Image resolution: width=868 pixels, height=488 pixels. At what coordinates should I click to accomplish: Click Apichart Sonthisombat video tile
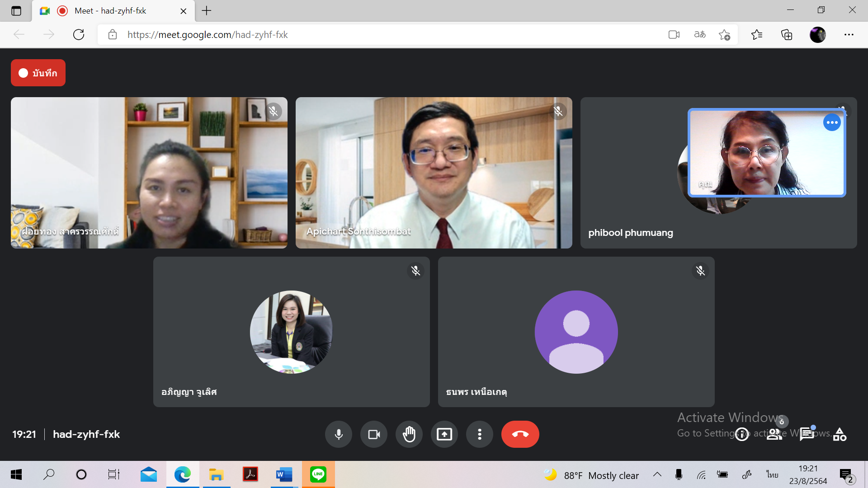(434, 173)
